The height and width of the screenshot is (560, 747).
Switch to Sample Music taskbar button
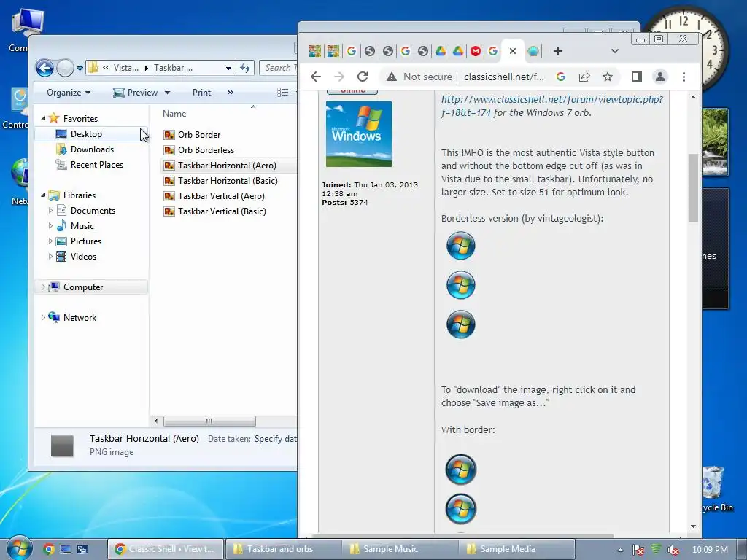(400, 549)
